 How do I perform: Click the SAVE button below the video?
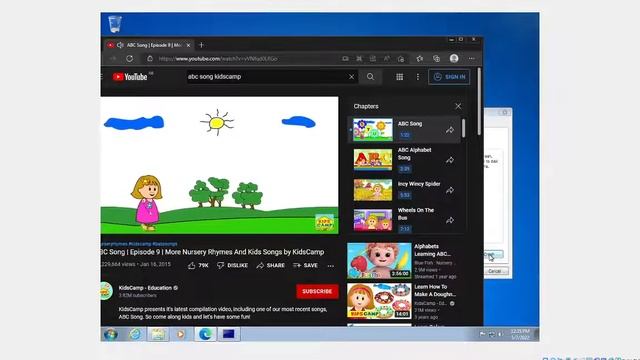pyautogui.click(x=305, y=265)
